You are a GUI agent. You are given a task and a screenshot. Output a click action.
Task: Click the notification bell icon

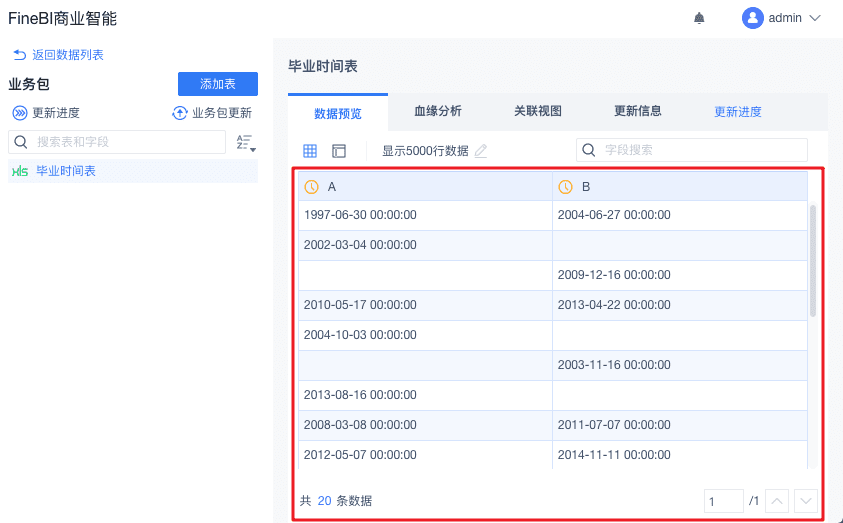click(x=699, y=18)
